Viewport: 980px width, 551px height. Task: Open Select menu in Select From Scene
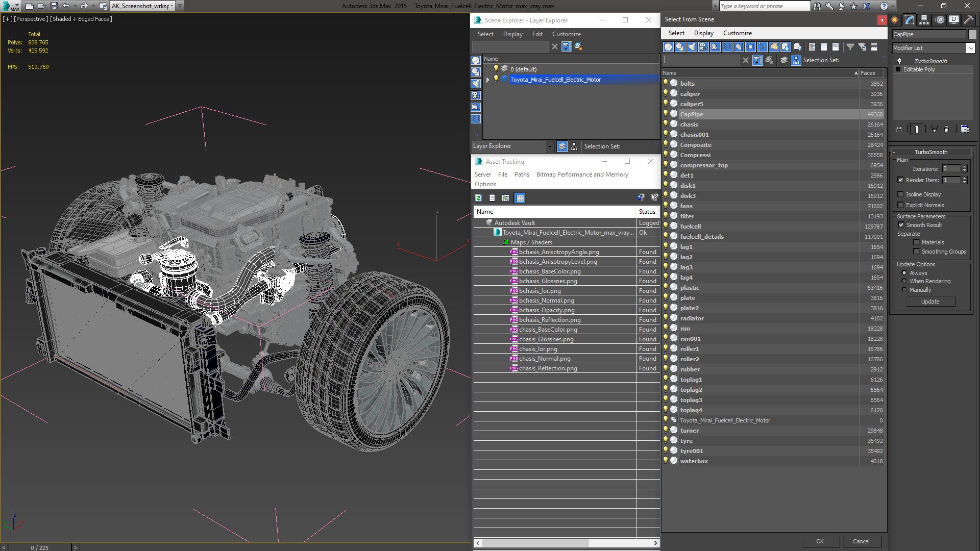[676, 33]
